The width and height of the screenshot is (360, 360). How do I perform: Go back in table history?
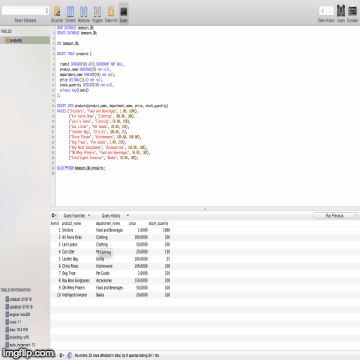click(x=323, y=11)
